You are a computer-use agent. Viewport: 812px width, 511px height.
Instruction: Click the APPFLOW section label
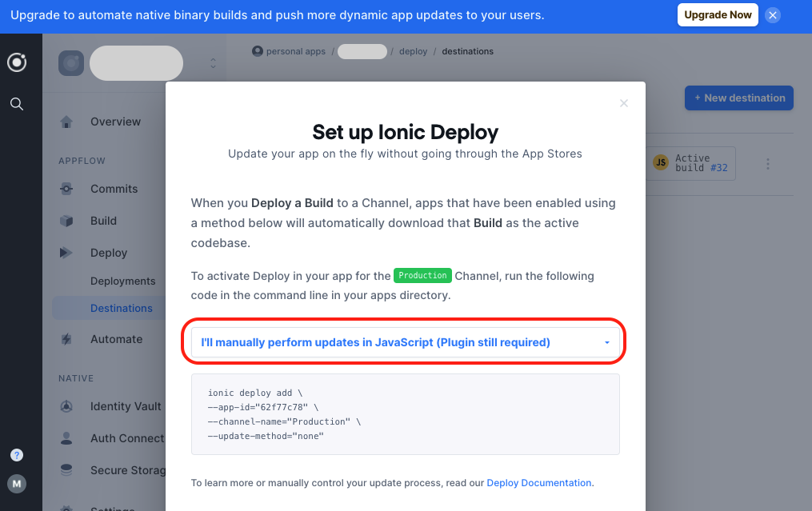pyautogui.click(x=82, y=161)
